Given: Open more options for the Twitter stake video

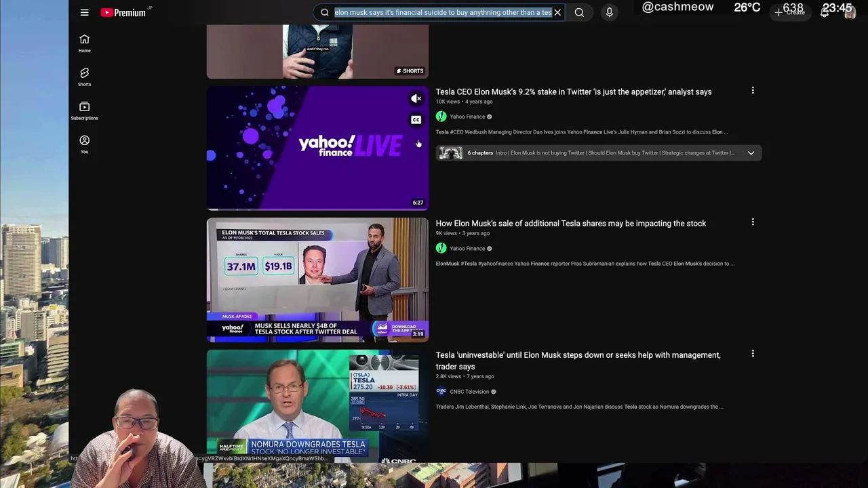Looking at the screenshot, I should tap(753, 90).
